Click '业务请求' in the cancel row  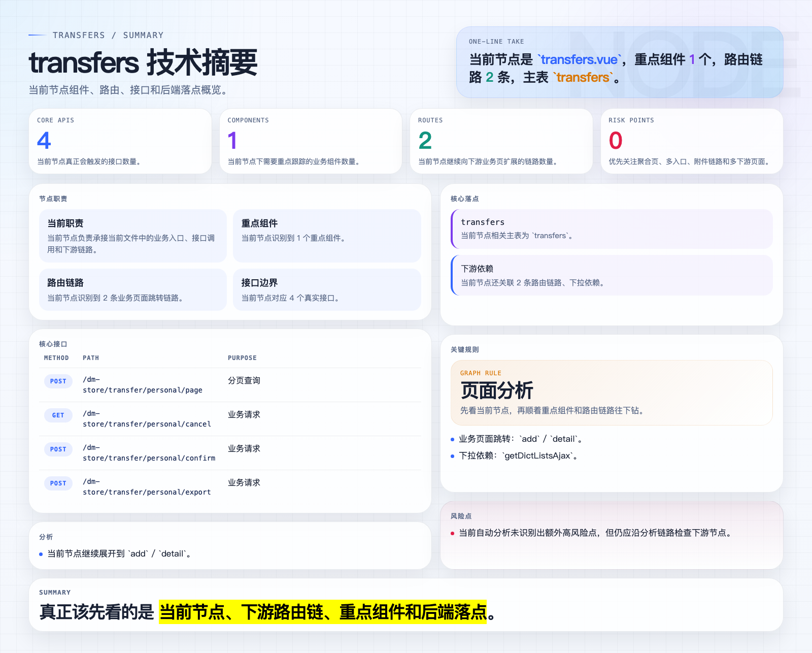244,414
